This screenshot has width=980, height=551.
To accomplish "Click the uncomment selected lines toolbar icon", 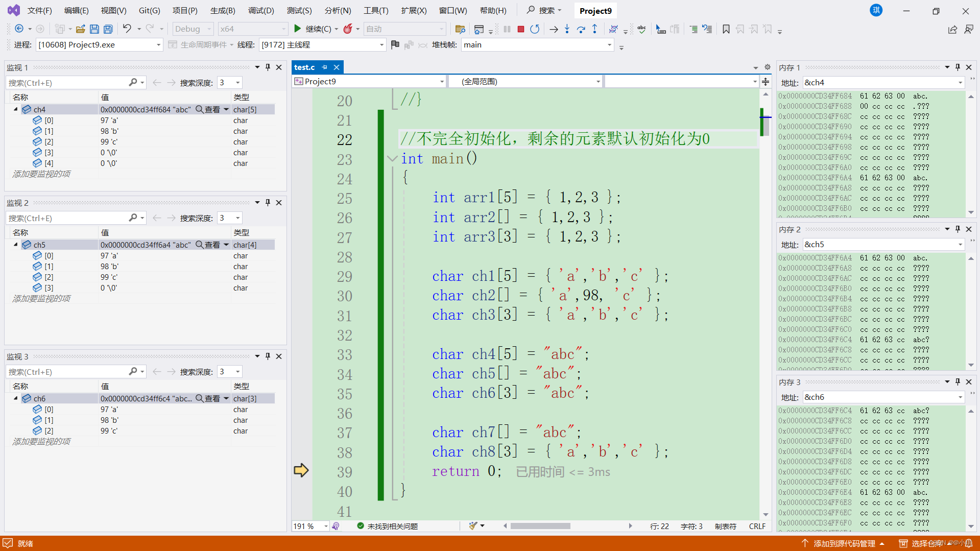I will pos(707,29).
